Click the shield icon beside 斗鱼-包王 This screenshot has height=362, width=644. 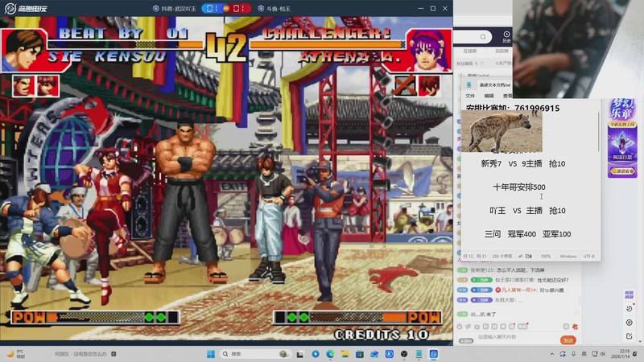point(261,8)
